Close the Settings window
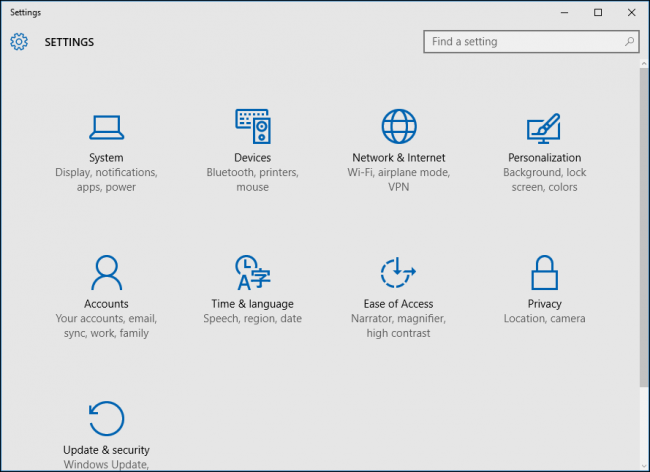Screen dimensions: 650x472 pyautogui.click(x=631, y=12)
